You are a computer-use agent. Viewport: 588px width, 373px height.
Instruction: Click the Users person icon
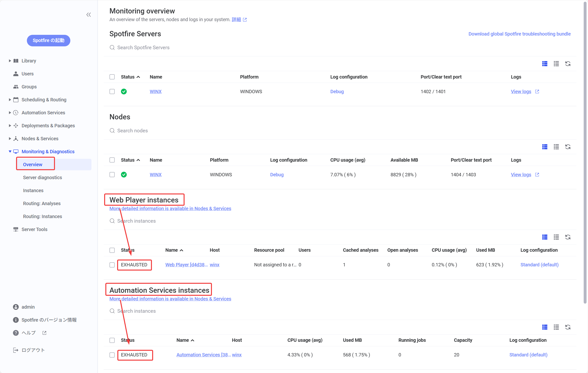(x=16, y=73)
